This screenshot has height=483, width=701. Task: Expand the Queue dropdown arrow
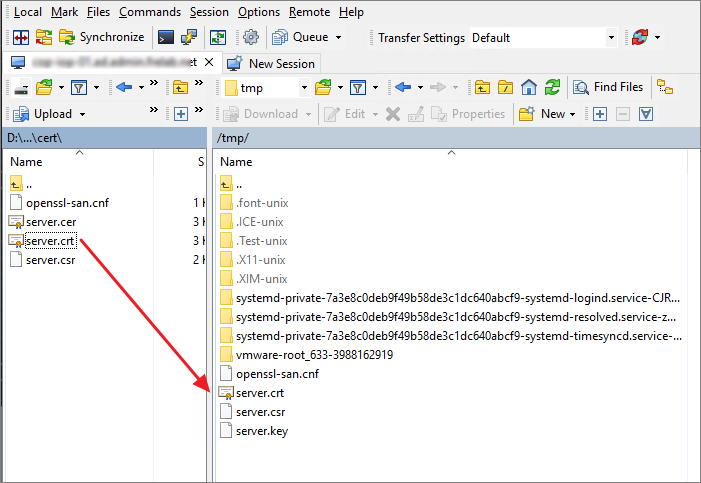coord(338,38)
